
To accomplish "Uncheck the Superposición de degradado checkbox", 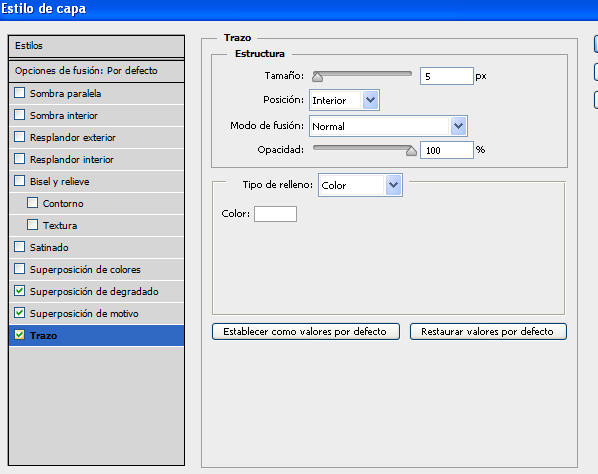I will pyautogui.click(x=19, y=291).
